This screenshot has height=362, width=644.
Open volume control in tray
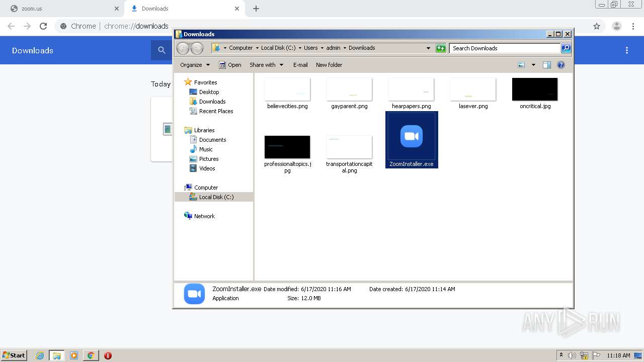pyautogui.click(x=572, y=355)
